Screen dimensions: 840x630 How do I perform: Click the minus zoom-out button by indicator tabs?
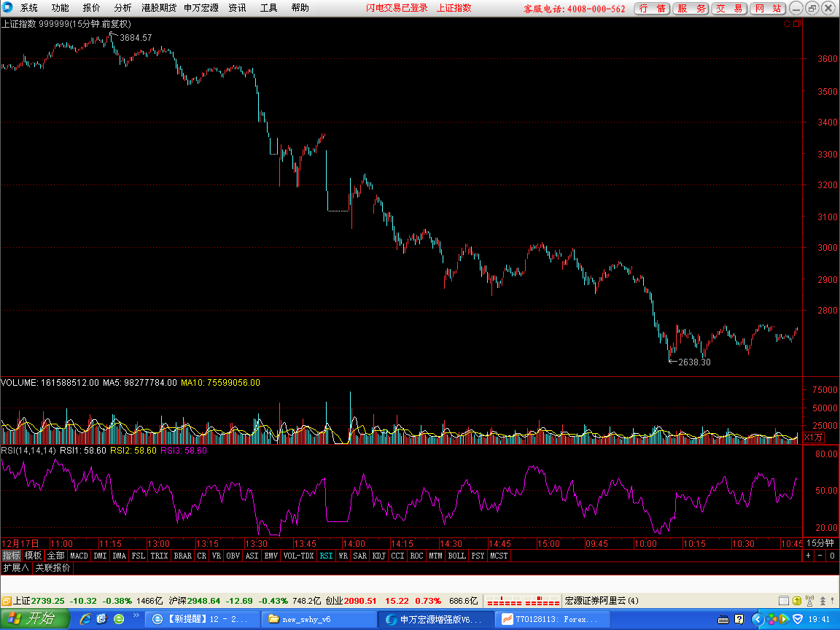[x=820, y=556]
